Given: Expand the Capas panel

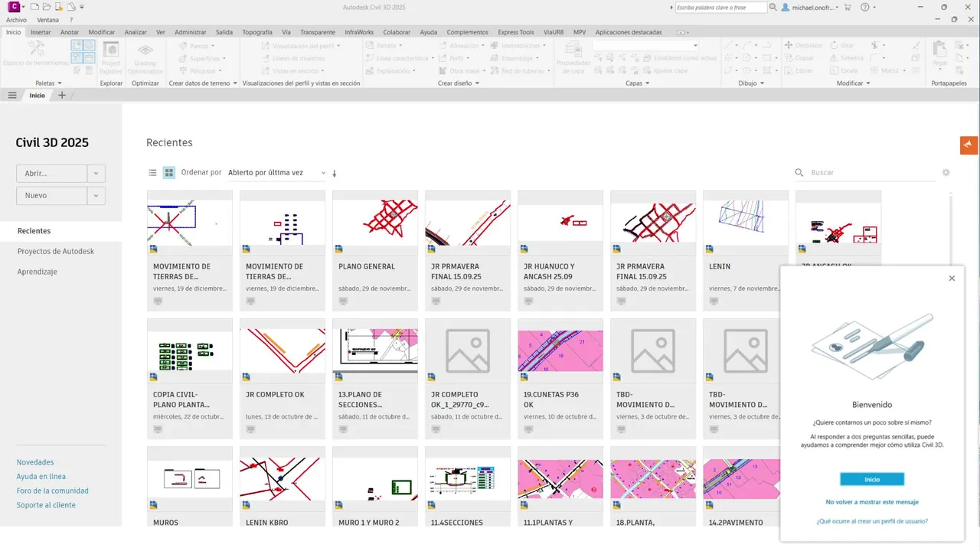Looking at the screenshot, I should point(637,83).
